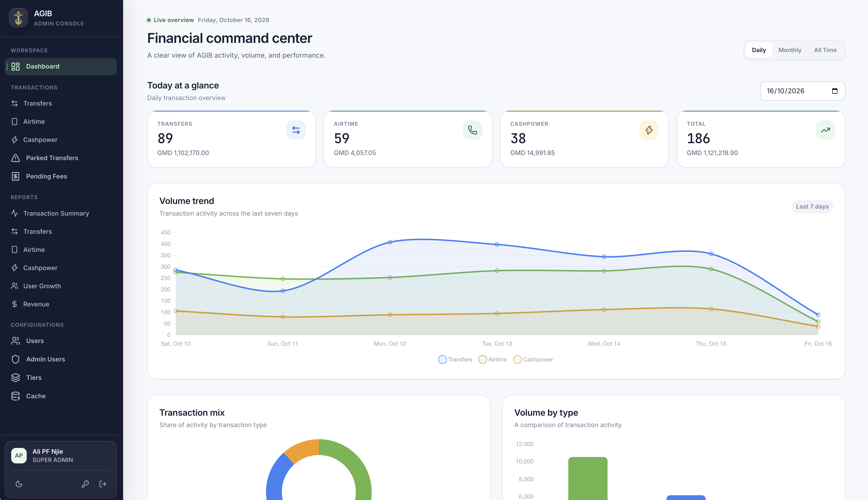868x500 pixels.
Task: Click the logout icon in user panel
Action: point(103,484)
